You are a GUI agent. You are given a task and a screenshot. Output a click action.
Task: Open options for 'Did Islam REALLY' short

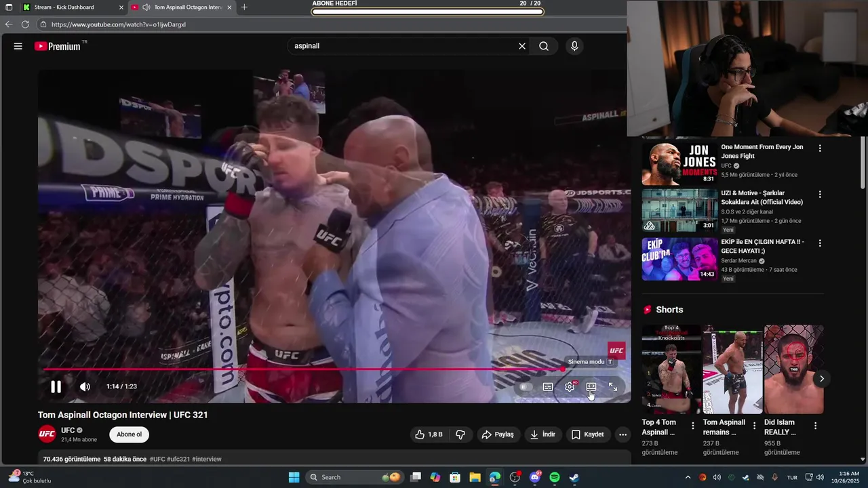pyautogui.click(x=815, y=426)
